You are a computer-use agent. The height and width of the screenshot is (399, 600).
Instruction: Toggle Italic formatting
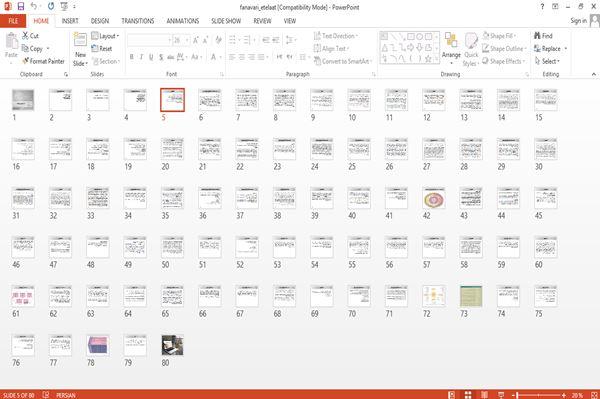[141, 57]
